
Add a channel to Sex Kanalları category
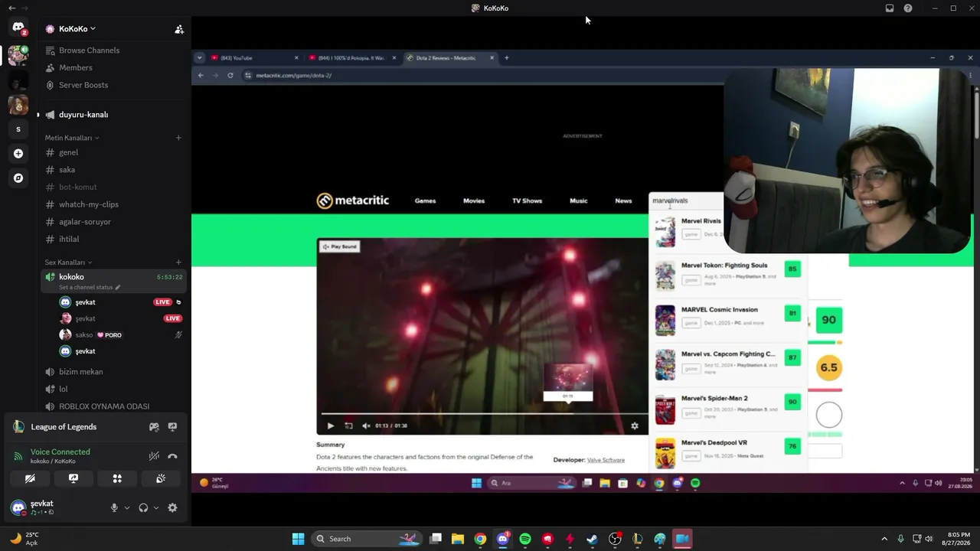click(178, 262)
